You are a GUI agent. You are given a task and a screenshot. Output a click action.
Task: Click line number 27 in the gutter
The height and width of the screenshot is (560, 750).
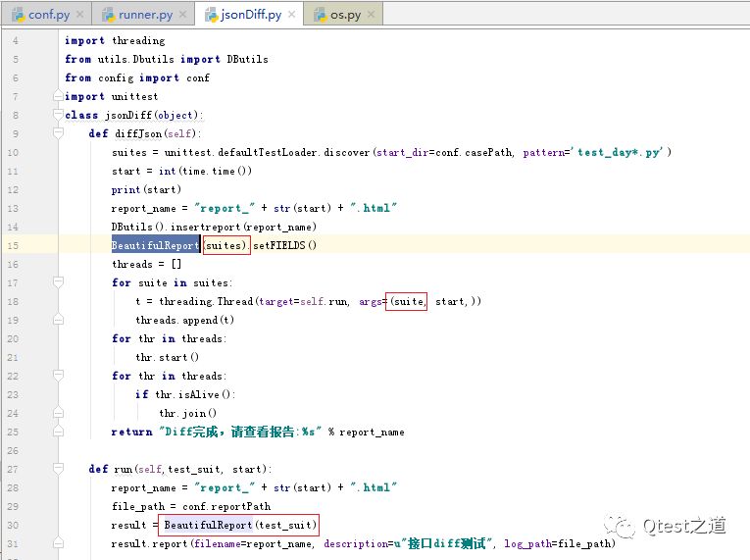(x=13, y=469)
